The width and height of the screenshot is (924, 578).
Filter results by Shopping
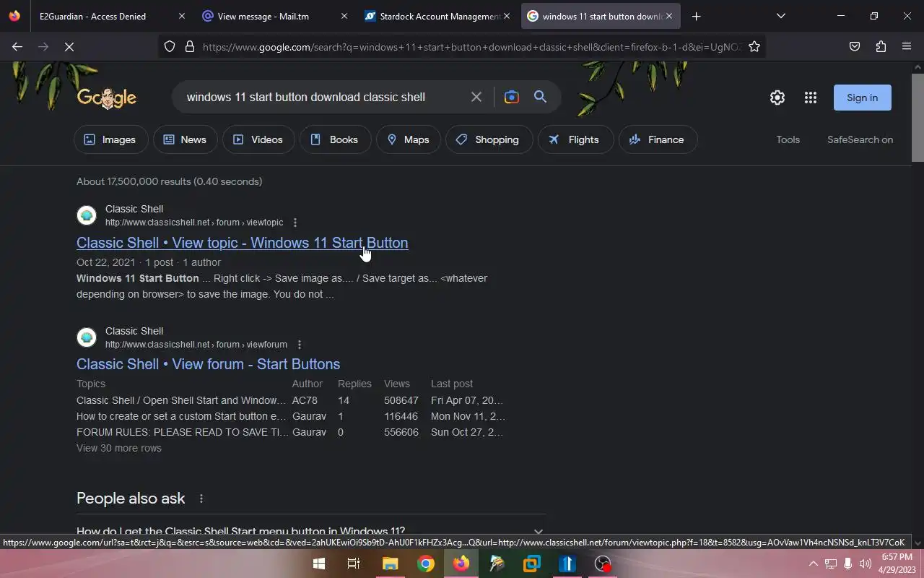(489, 139)
